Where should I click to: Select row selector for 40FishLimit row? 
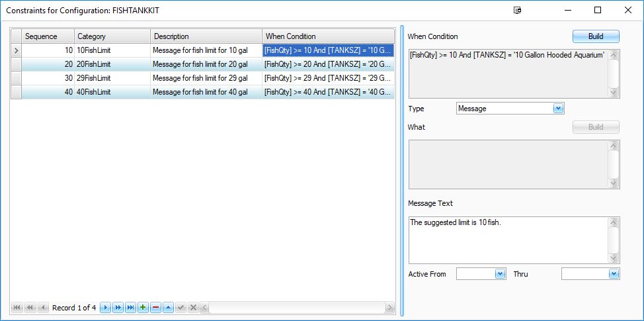coord(16,92)
